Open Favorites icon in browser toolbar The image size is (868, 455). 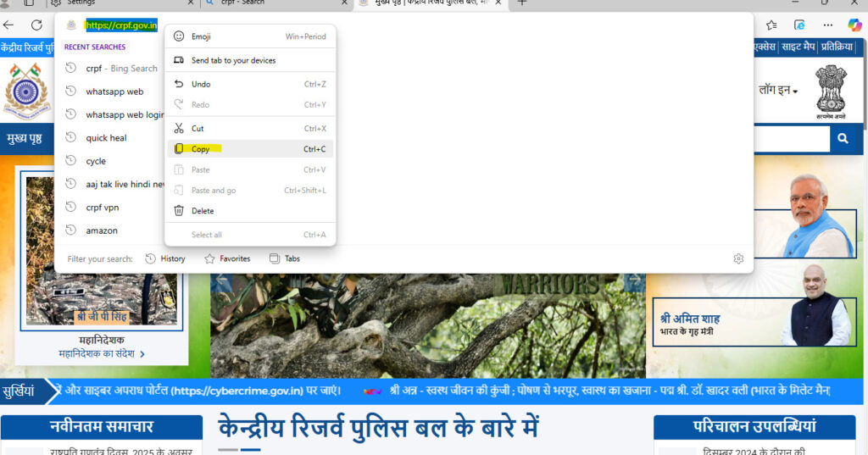coord(772,25)
